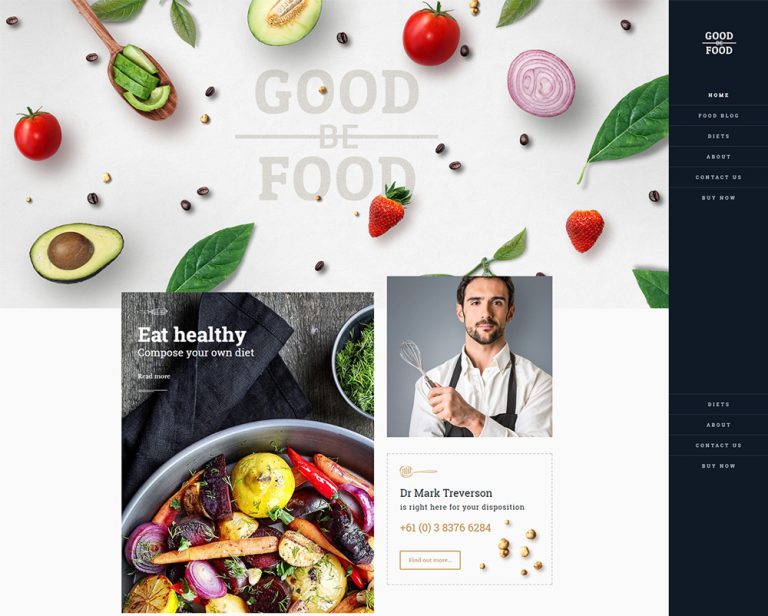Click the Find out more button
The height and width of the screenshot is (616, 768).
[x=430, y=560]
